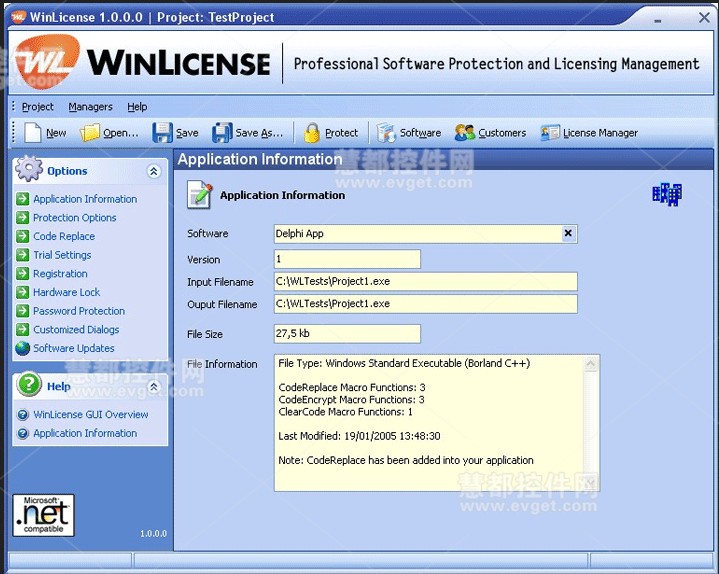Open the Help menu in menu bar
Viewport: 719px width, 574px height.
pos(137,107)
